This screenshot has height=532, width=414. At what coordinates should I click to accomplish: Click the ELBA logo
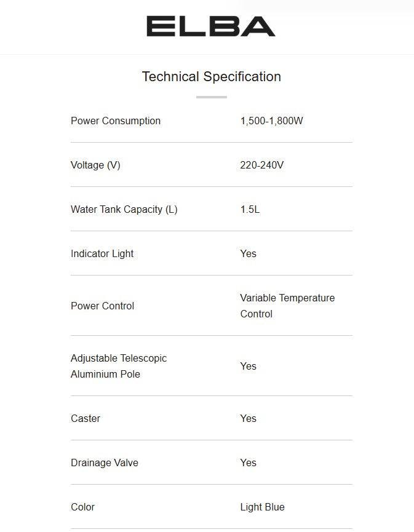point(210,26)
